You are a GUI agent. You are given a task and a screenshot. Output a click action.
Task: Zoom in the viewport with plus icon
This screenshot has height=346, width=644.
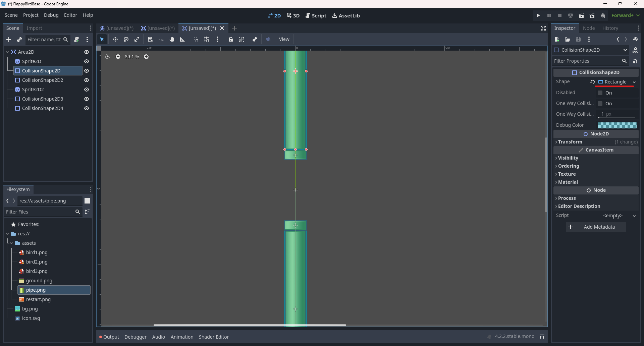146,57
